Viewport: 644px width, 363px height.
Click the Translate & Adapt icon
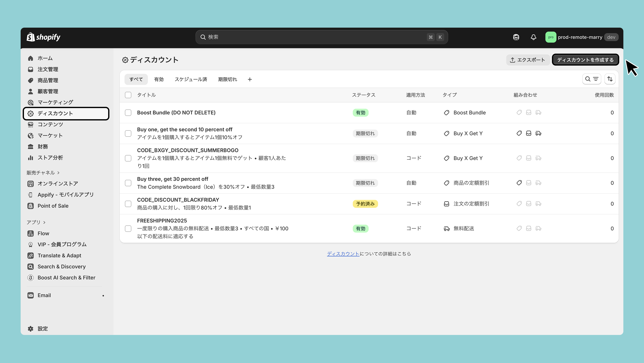tap(31, 256)
